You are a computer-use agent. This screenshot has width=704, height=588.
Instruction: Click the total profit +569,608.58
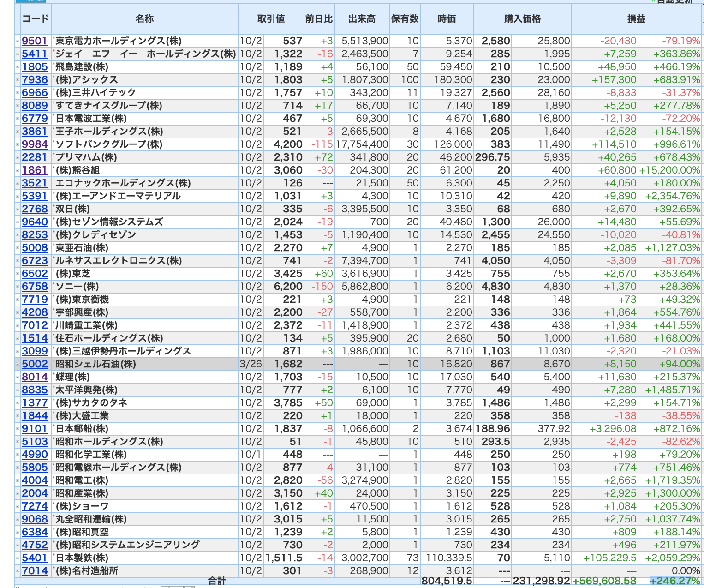(x=604, y=581)
